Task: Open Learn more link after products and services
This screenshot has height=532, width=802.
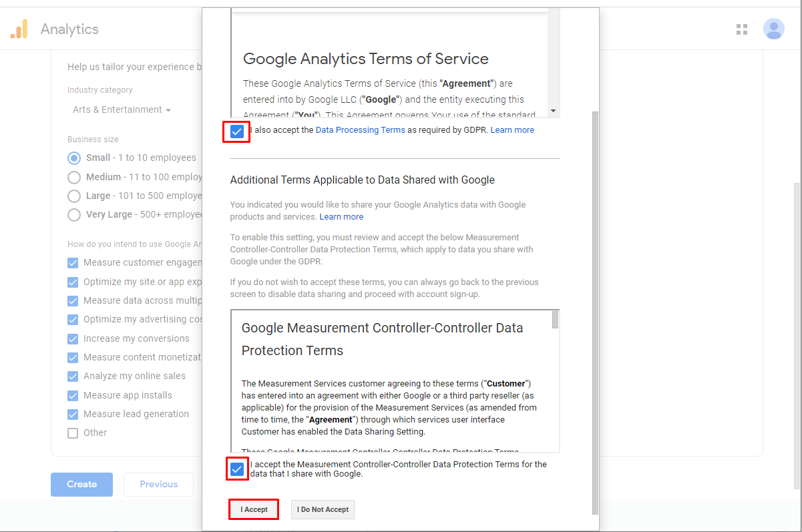Action: (x=341, y=217)
